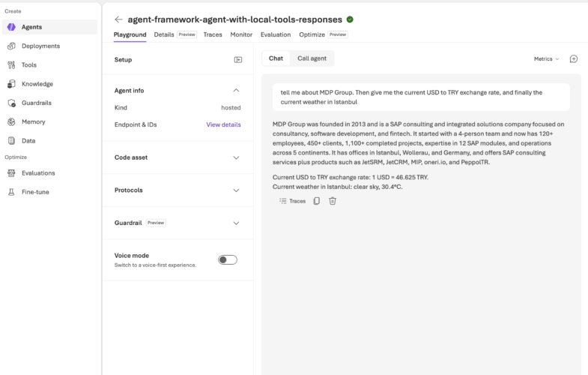The image size is (588, 375).
Task: Click the Memory sidebar icon
Action: coord(11,121)
